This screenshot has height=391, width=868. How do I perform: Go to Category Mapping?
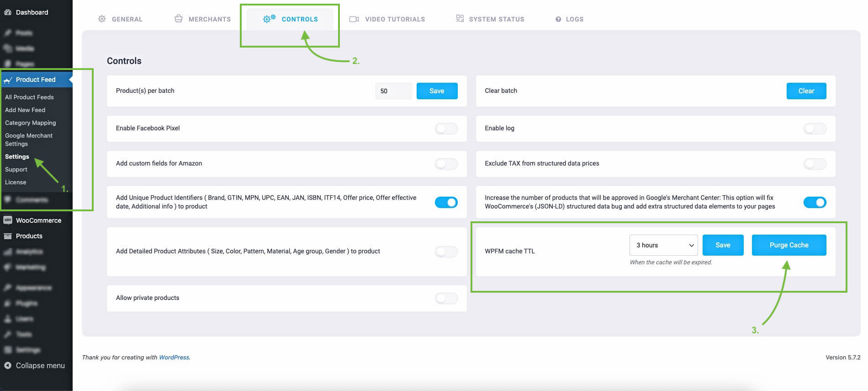click(x=31, y=123)
